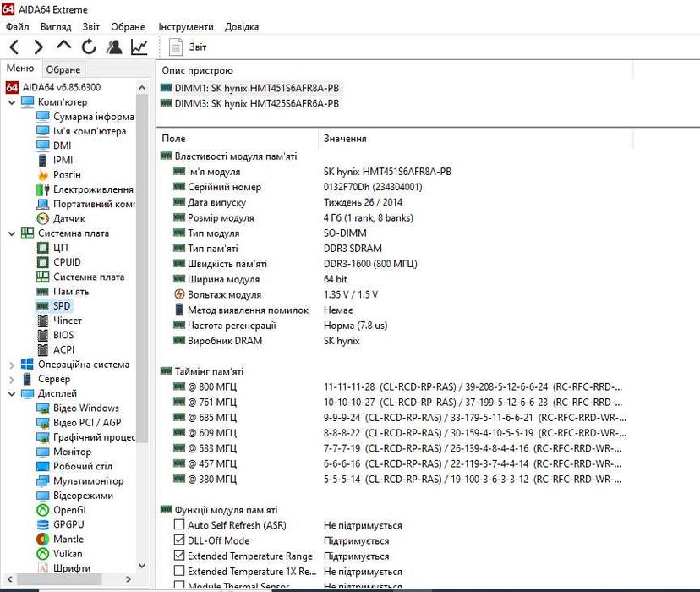Click the DMI monitor icon
The width and height of the screenshot is (700, 592).
(x=43, y=145)
